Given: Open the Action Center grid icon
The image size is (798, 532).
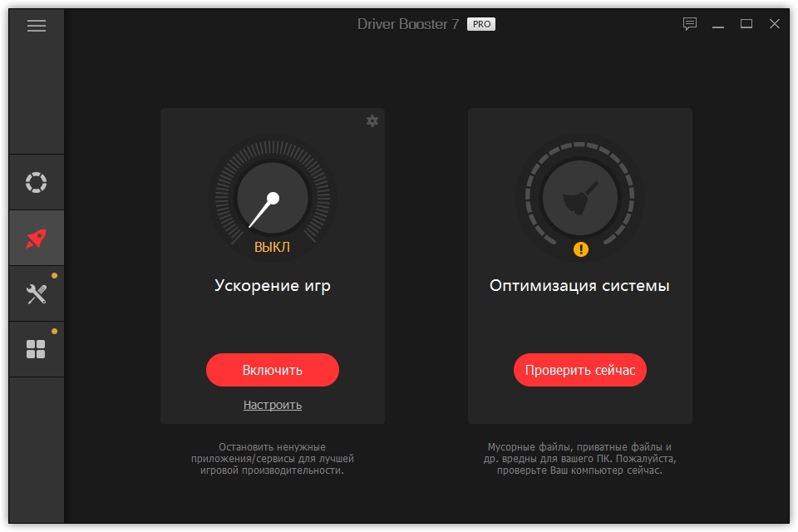Looking at the screenshot, I should click(37, 349).
